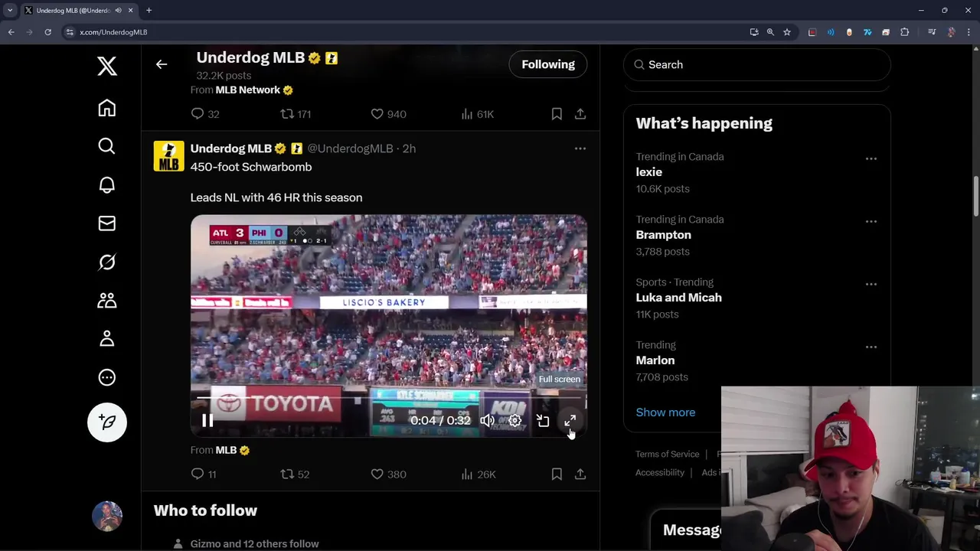Reply to the MLB Network post with 32 comments

pyautogui.click(x=204, y=114)
